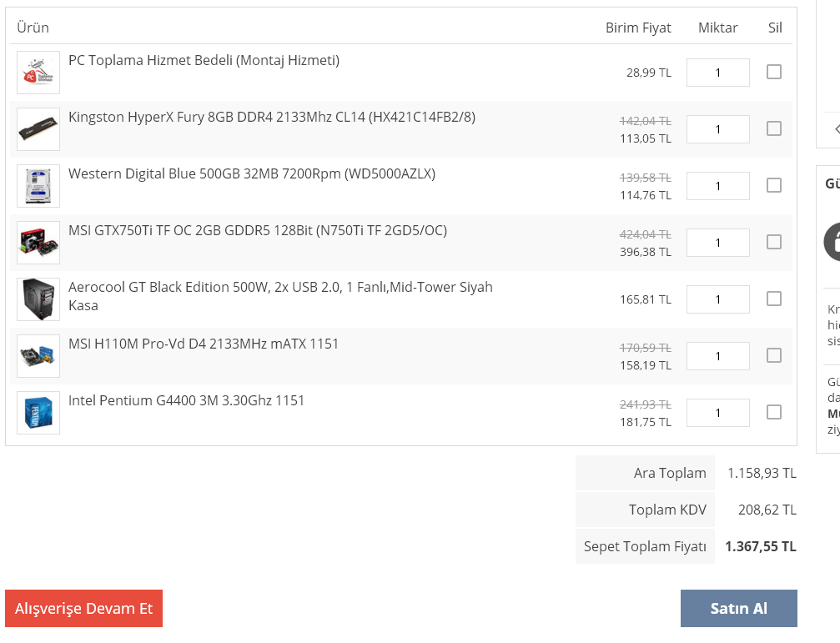
Task: Tick the delete checkbox for Aerocool GT Black Edition
Action: coord(773,299)
